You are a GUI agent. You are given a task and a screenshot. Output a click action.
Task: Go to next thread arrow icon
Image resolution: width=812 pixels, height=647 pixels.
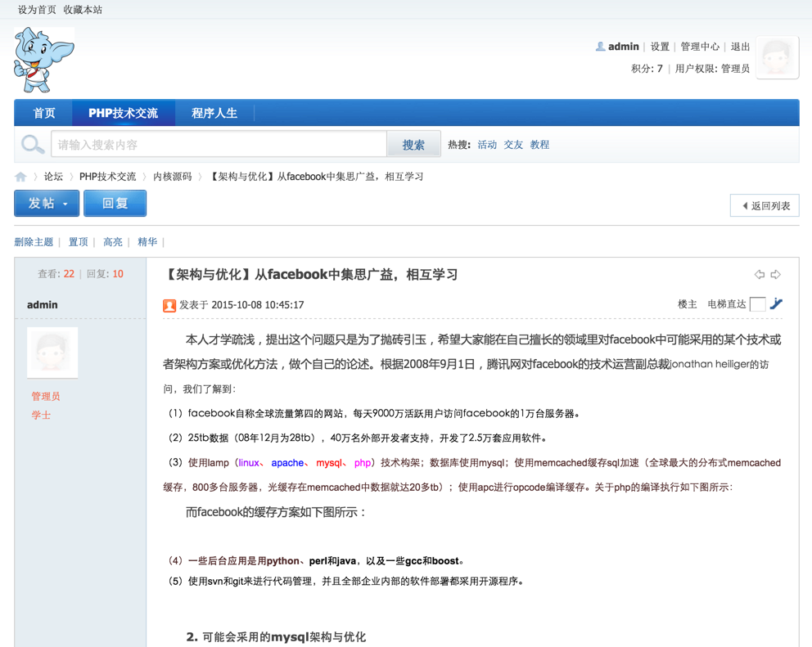click(x=776, y=274)
